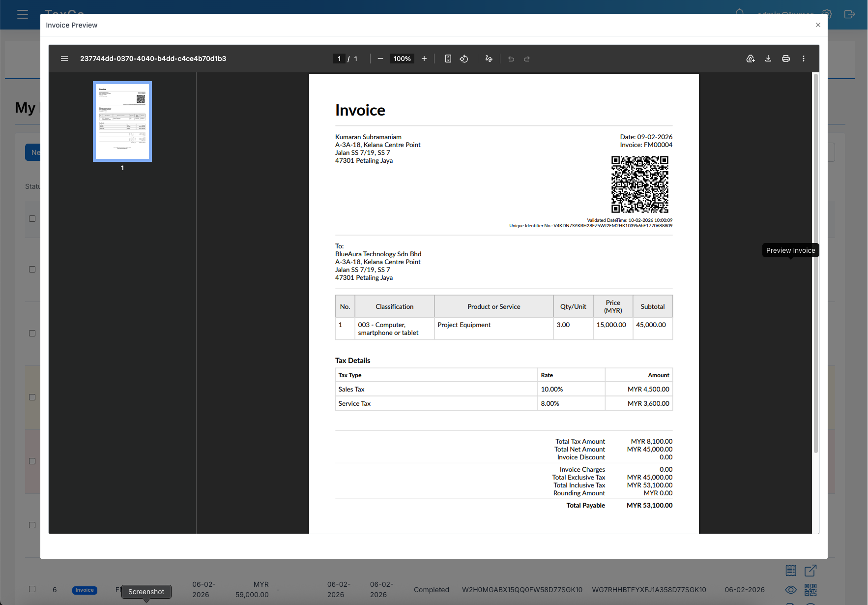Select the page 1 thumbnail in the sidebar
Screen dimensions: 868x605
pyautogui.click(x=122, y=121)
